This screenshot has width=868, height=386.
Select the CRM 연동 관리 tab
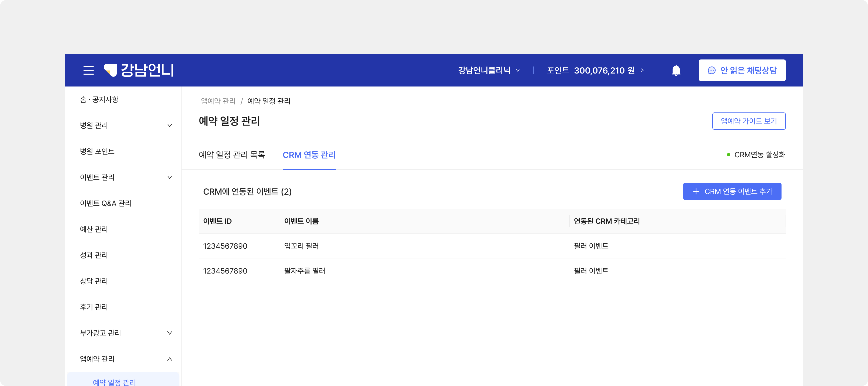(309, 155)
